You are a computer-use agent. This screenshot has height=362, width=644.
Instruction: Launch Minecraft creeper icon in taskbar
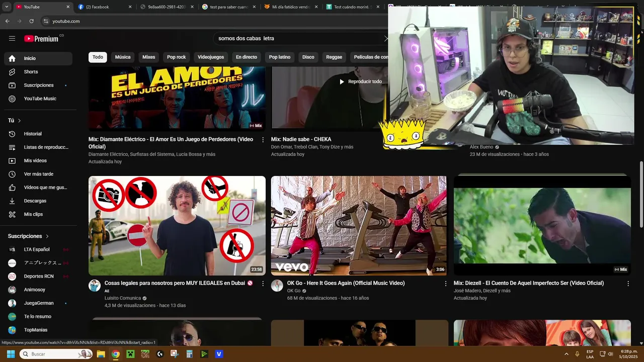point(130,354)
